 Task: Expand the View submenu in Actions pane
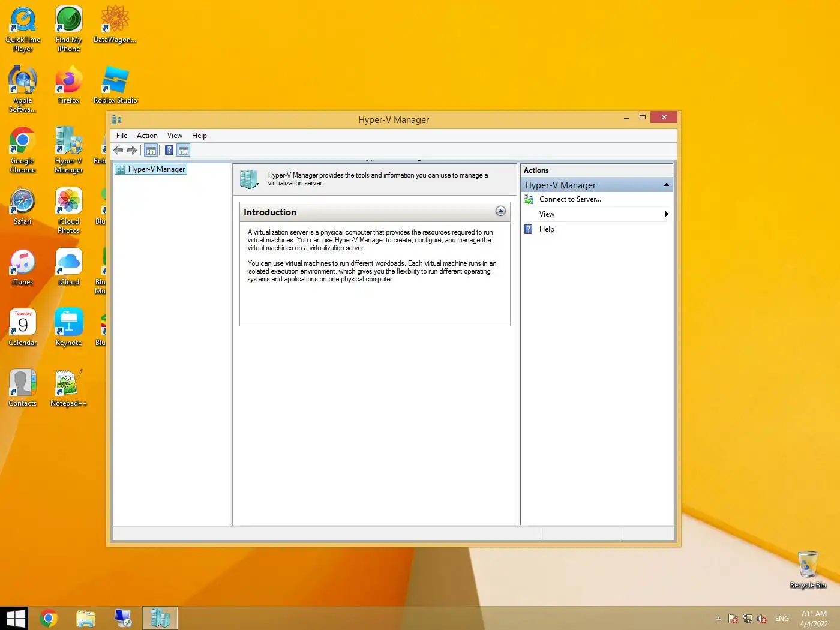click(597, 214)
